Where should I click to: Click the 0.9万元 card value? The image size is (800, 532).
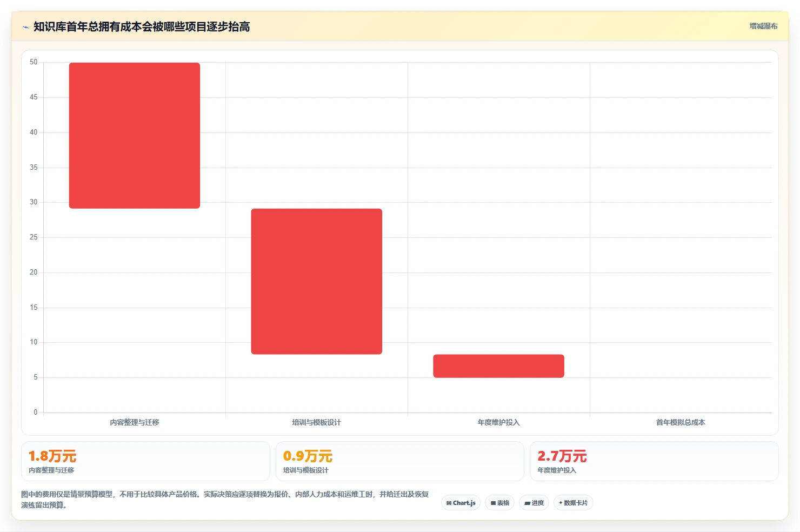point(308,456)
